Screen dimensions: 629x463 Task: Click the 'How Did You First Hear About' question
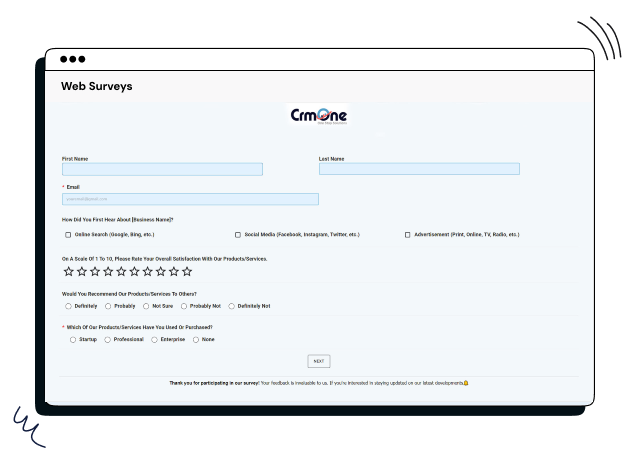point(118,220)
